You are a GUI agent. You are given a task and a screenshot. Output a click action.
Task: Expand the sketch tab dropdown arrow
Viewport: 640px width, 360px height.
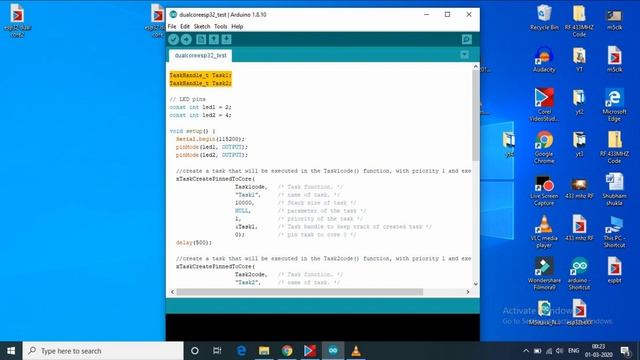point(464,55)
